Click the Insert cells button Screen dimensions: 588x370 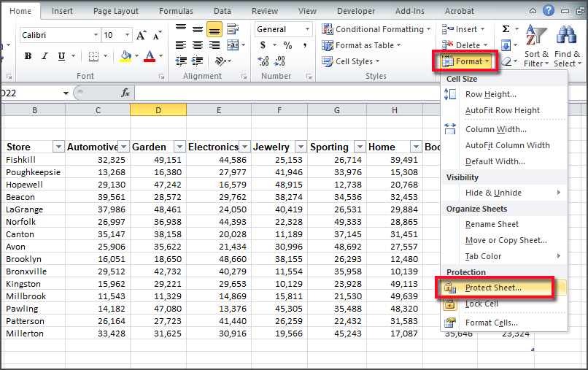click(463, 29)
